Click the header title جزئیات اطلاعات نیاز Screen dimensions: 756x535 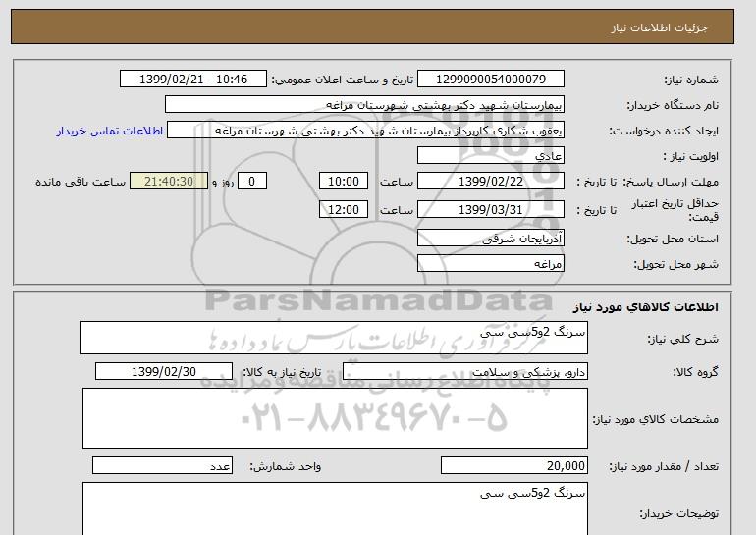659,27
